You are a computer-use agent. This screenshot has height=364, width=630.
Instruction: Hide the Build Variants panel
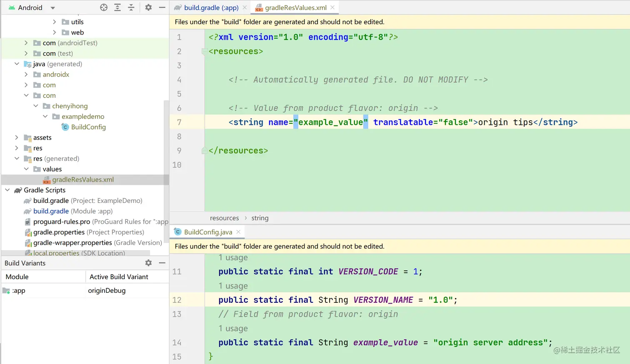162,263
